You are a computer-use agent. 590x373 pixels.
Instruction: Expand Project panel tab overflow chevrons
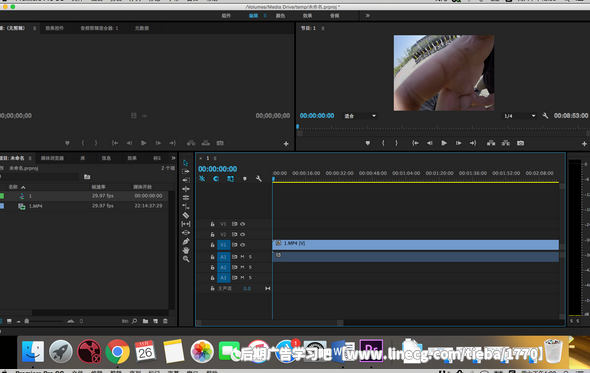pos(173,158)
